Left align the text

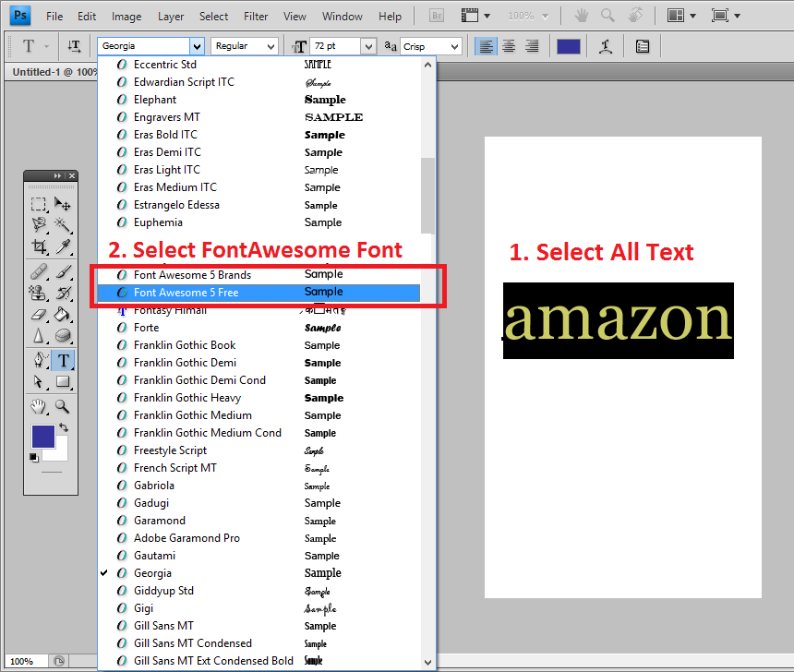coord(486,46)
